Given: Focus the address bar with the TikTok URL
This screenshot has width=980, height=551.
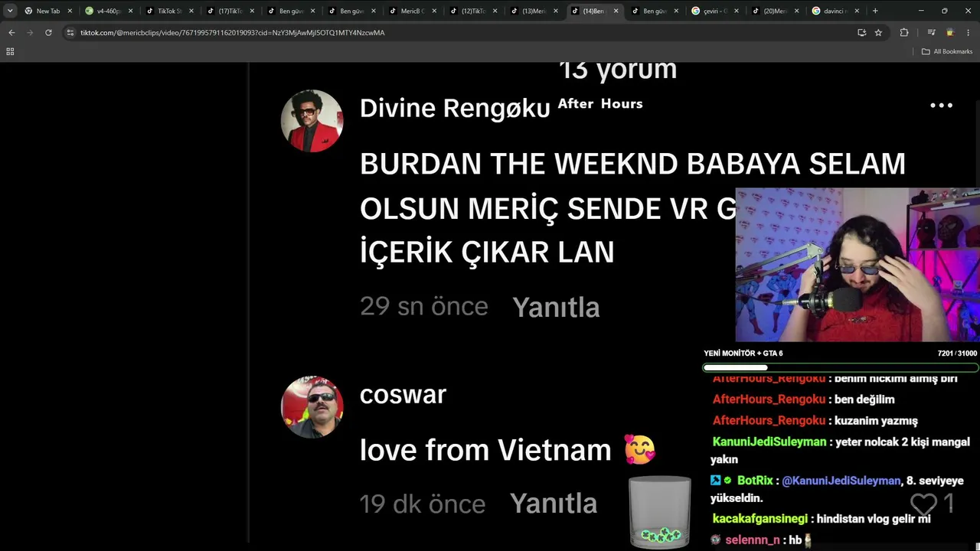Looking at the screenshot, I should coord(459,33).
